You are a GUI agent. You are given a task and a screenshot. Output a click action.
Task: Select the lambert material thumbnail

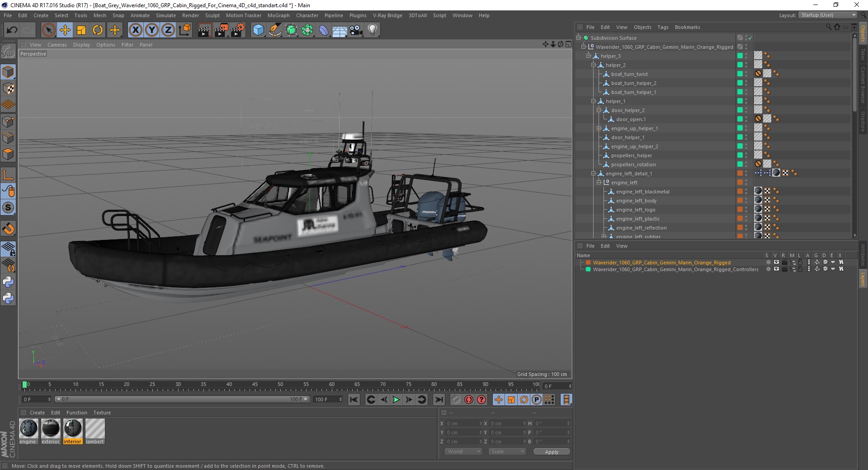pyautogui.click(x=95, y=428)
